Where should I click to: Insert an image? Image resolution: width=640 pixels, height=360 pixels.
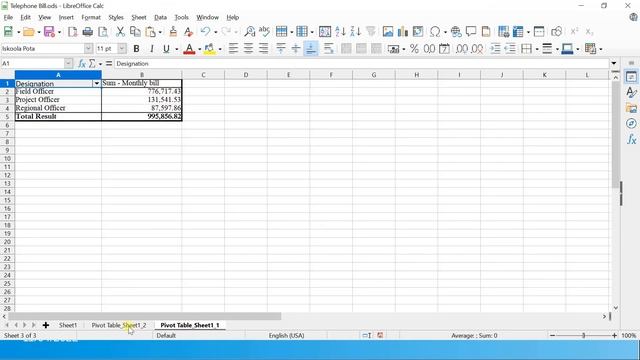click(x=388, y=31)
